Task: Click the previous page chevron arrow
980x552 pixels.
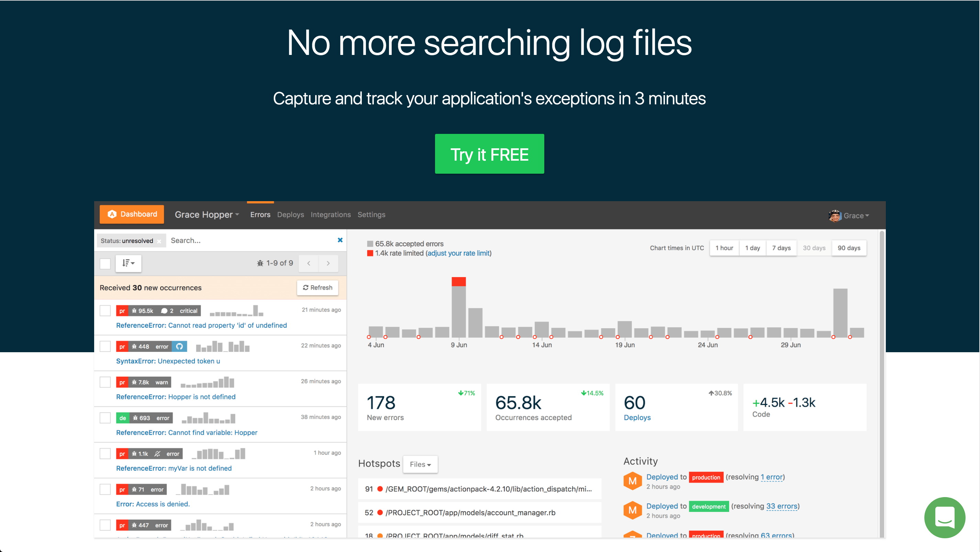Action: (x=309, y=263)
